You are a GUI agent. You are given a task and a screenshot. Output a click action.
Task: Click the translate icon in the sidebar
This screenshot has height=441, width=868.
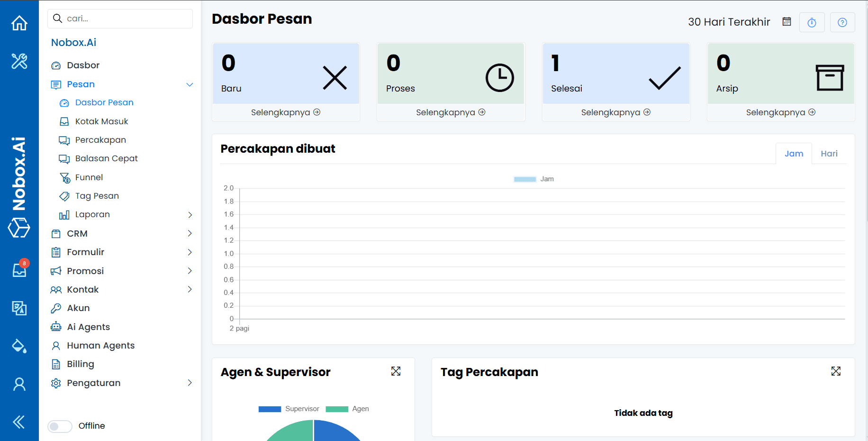click(19, 308)
